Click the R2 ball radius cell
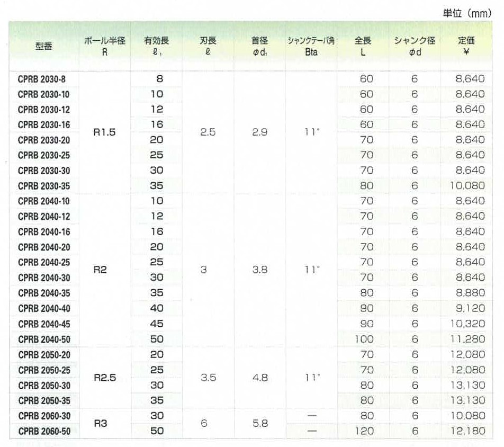The image size is (504, 447). click(x=100, y=270)
